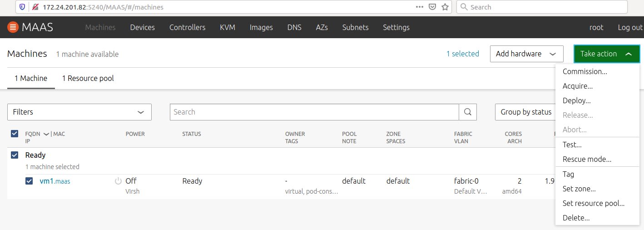The height and width of the screenshot is (230, 644).
Task: Select Delete... from the action menu
Action: pyautogui.click(x=597, y=218)
